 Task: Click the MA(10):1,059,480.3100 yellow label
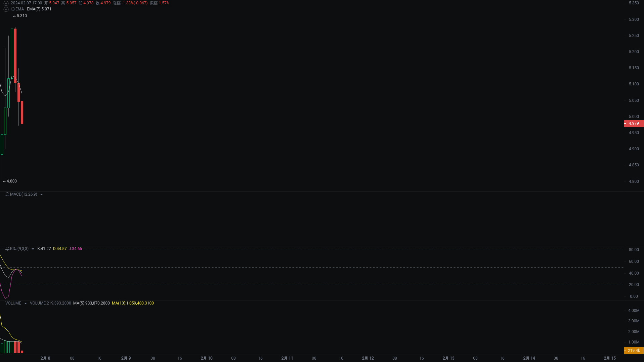click(x=133, y=303)
